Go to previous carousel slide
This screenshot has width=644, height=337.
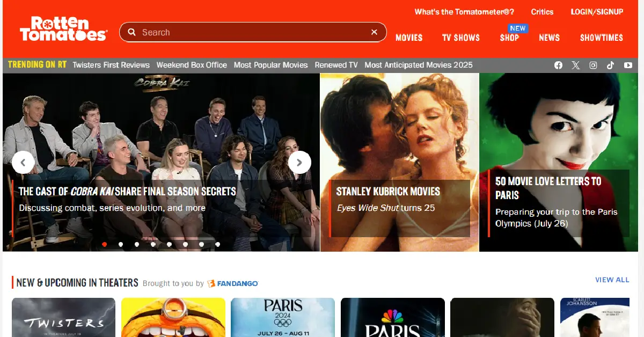(x=23, y=162)
